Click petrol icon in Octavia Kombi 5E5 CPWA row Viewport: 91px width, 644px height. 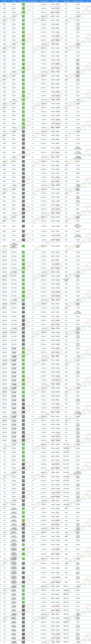[x=23, y=348]
